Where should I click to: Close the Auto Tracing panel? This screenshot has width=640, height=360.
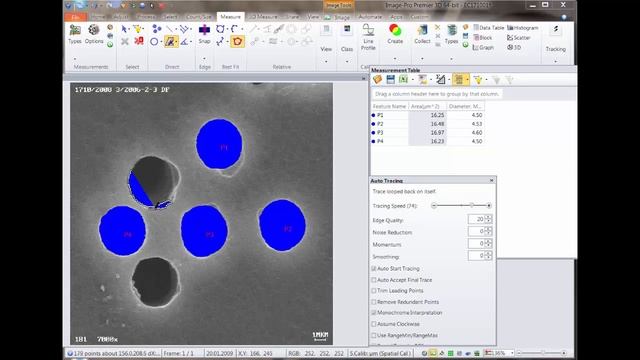pyautogui.click(x=491, y=180)
